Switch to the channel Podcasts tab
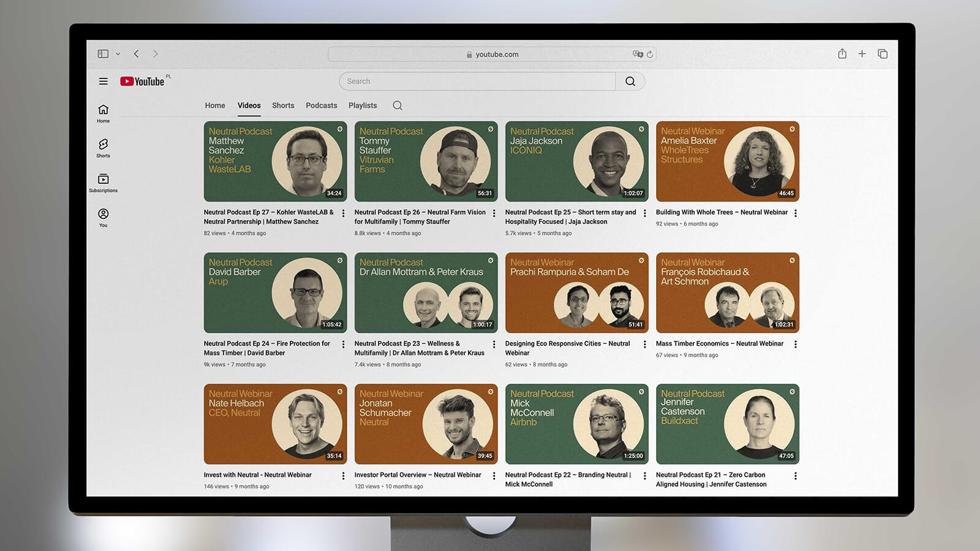 click(x=322, y=105)
